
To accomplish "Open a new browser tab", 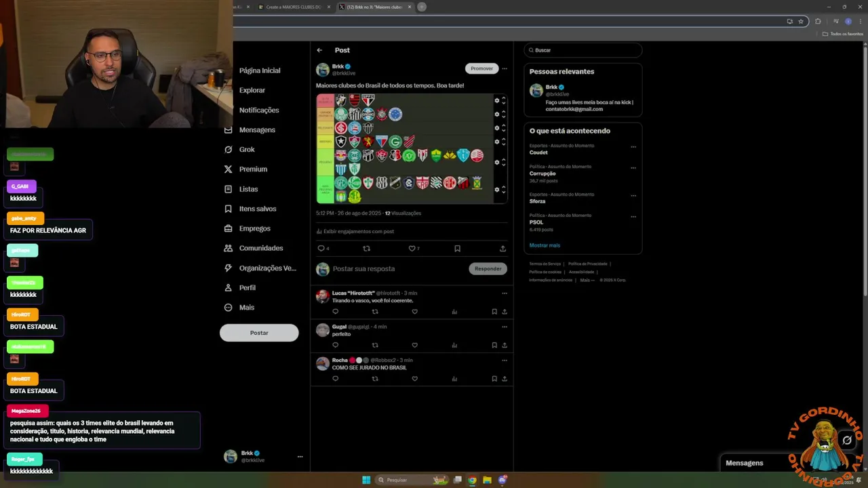I will point(421,7).
